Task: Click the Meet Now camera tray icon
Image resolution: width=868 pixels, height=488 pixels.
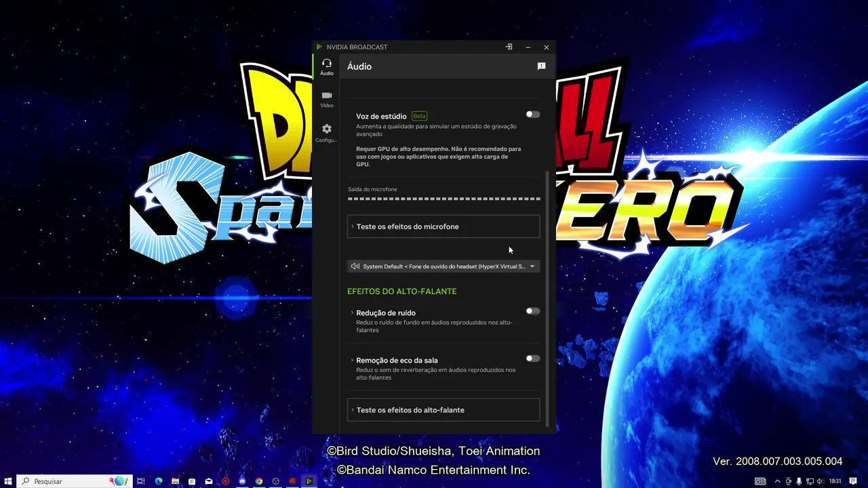Action: tap(788, 481)
